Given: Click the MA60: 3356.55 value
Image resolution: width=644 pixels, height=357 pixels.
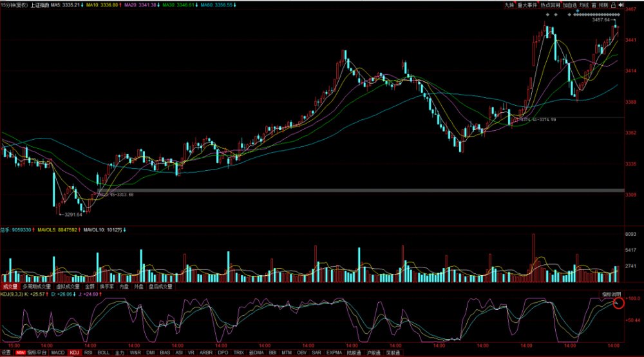Looking at the screenshot, I should pyautogui.click(x=218, y=5).
